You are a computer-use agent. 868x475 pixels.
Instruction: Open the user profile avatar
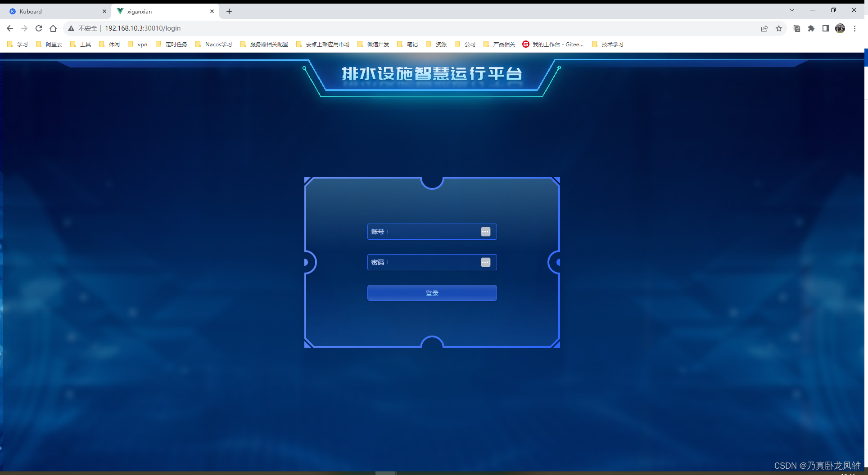(x=840, y=28)
